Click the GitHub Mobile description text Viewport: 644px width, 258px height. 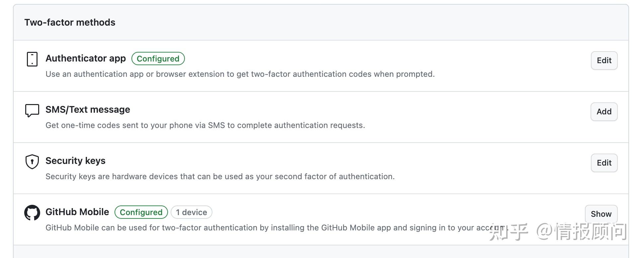click(x=266, y=228)
